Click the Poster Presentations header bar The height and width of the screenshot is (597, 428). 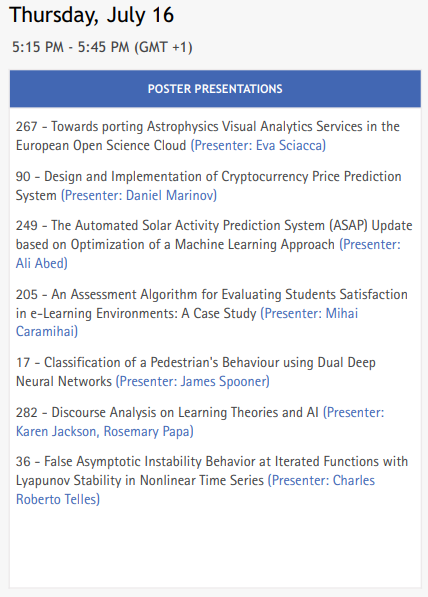point(215,88)
